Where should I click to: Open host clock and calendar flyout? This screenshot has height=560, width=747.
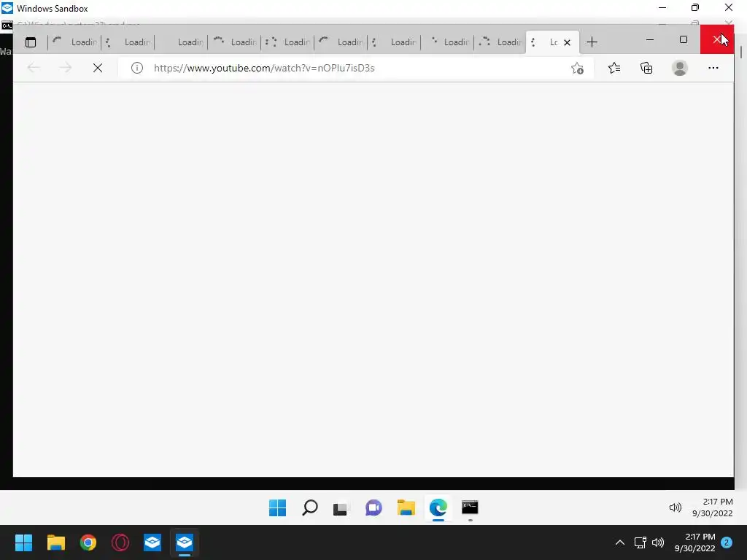pos(694,542)
